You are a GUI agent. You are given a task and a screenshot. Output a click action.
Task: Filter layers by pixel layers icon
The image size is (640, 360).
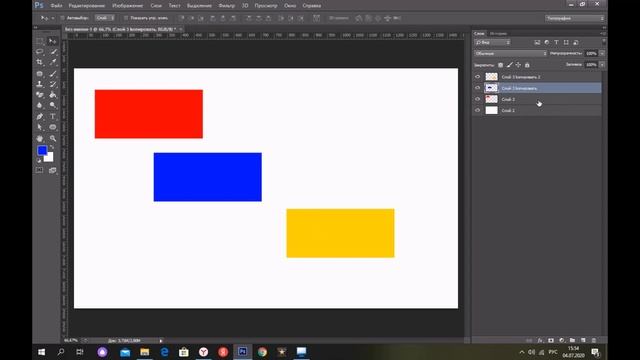point(537,42)
